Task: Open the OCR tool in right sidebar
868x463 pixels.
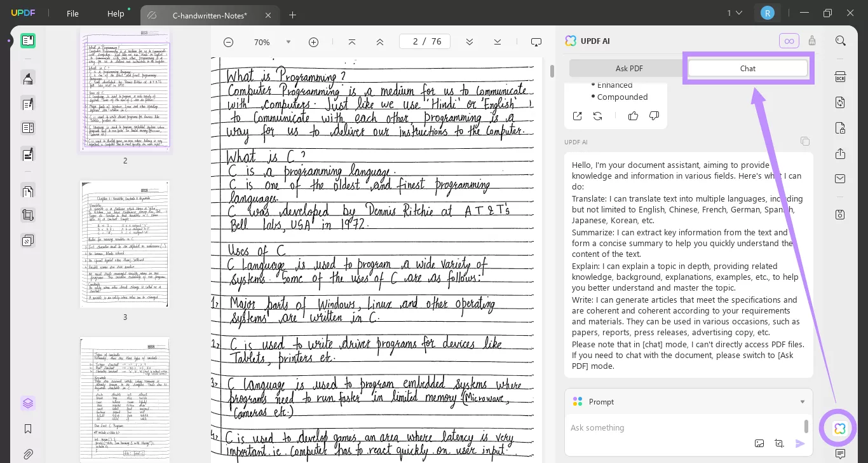Action: [840, 77]
